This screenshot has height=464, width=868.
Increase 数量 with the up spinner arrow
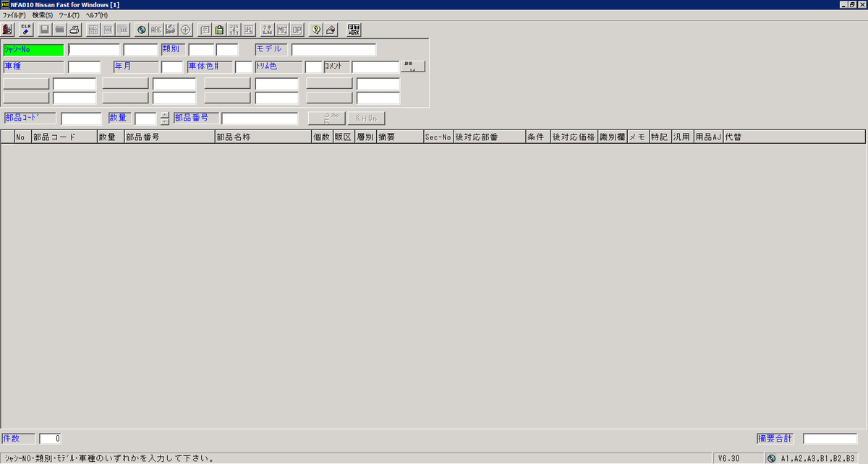(165, 115)
